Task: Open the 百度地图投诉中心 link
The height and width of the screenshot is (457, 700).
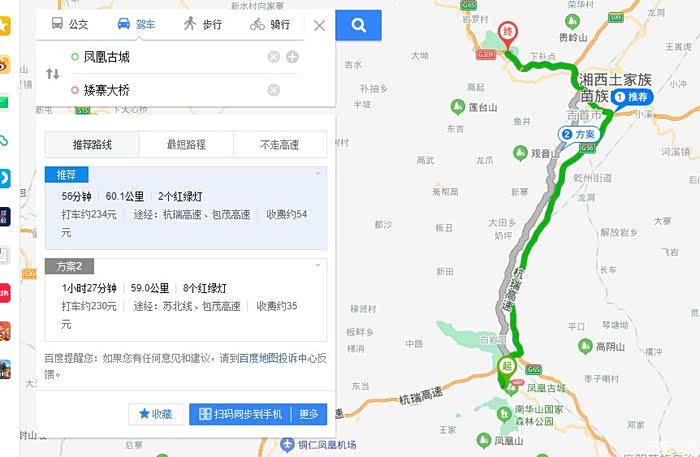Action: point(278,358)
